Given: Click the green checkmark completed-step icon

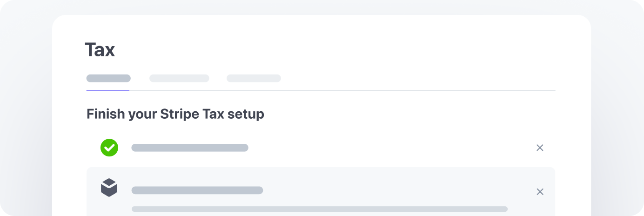Looking at the screenshot, I should (109, 148).
